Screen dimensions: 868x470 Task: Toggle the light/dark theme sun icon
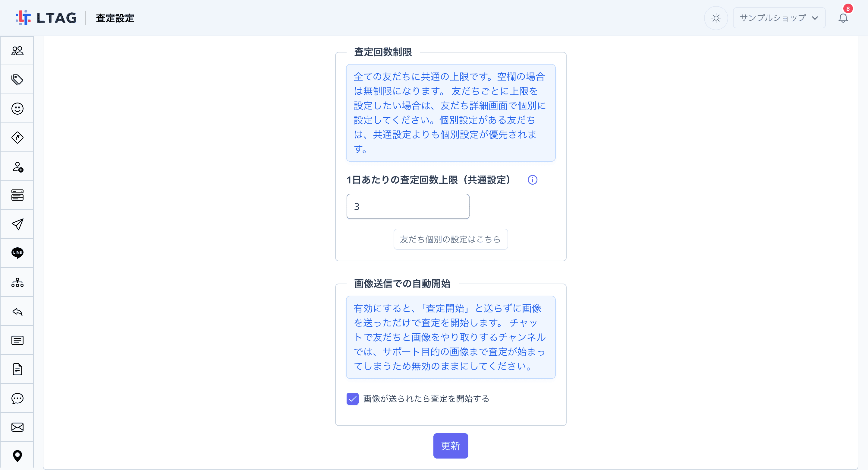pyautogui.click(x=716, y=18)
